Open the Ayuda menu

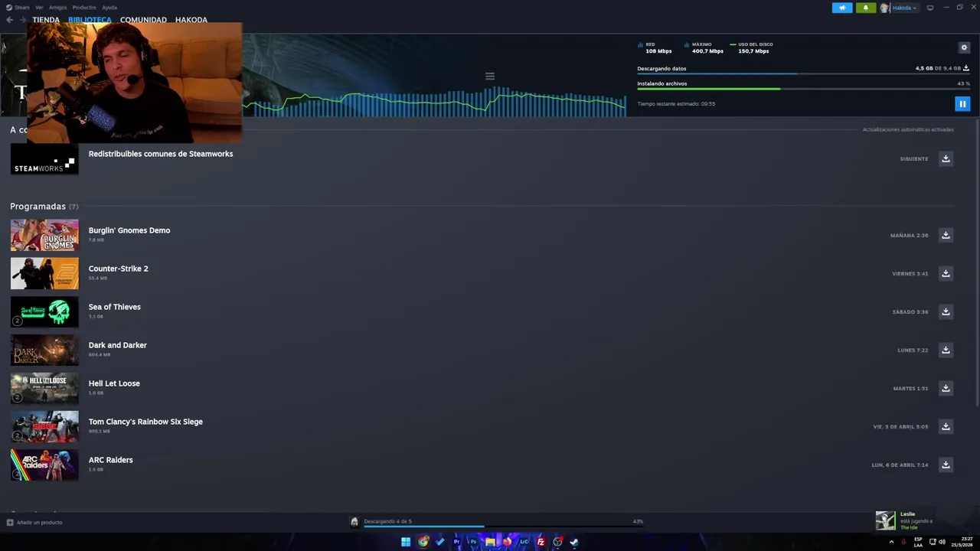pyautogui.click(x=109, y=8)
